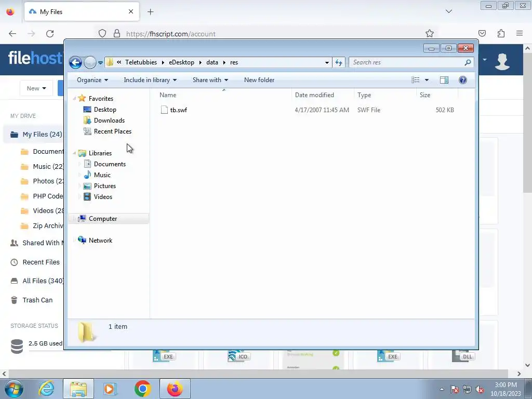
Task: Click the filehost user avatar icon
Action: click(502, 61)
